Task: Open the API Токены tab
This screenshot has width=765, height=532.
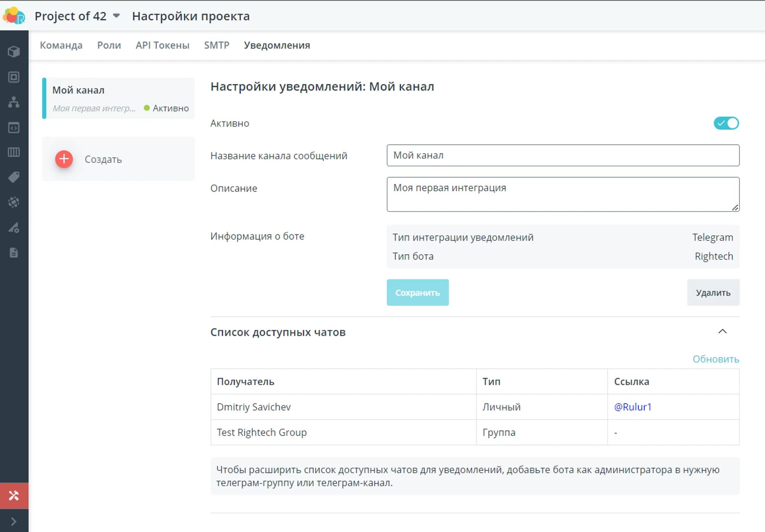Action: coord(162,45)
